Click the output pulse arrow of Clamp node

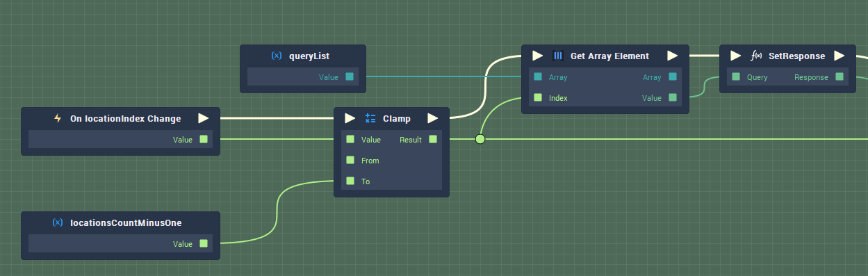pyautogui.click(x=432, y=119)
